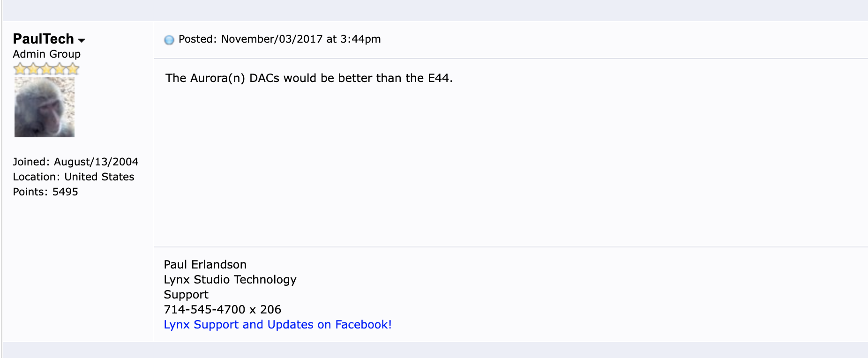Click the first gold rating star
This screenshot has height=358, width=868.
[x=20, y=69]
